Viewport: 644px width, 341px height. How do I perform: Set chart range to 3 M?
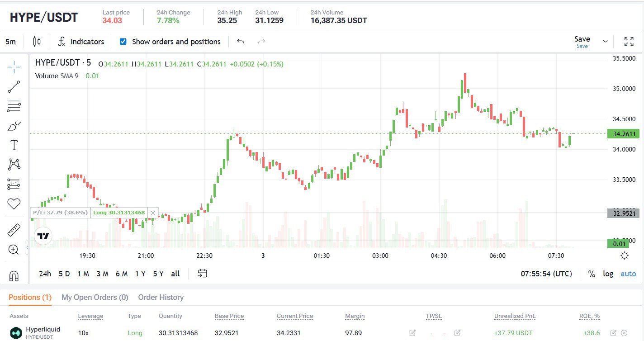102,274
